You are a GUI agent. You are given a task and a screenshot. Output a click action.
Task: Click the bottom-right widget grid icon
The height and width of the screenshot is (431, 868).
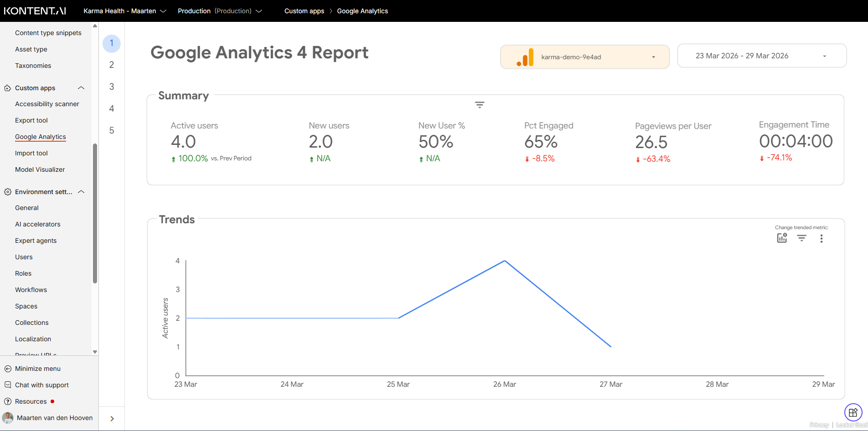tap(853, 413)
